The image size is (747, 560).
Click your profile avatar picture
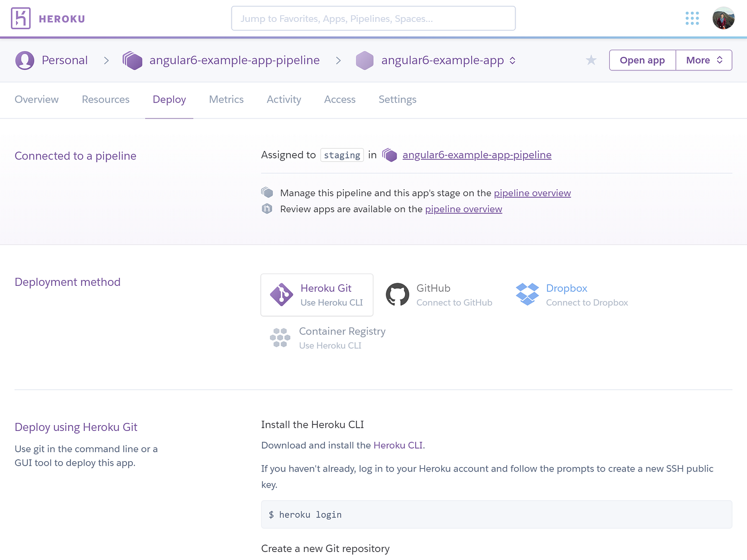point(723,18)
